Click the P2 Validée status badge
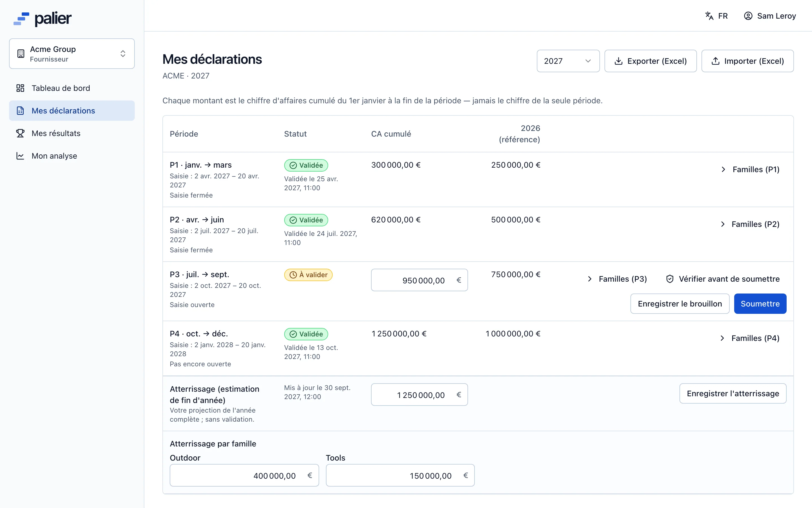 point(306,220)
